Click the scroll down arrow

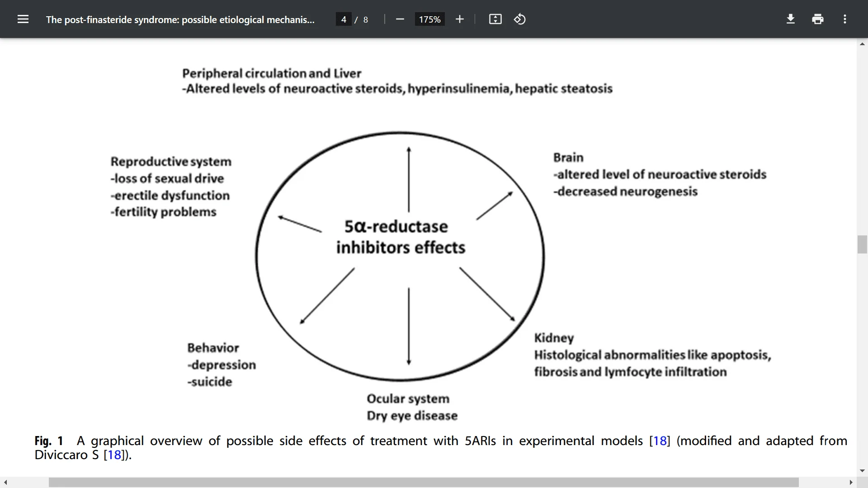[x=862, y=471]
